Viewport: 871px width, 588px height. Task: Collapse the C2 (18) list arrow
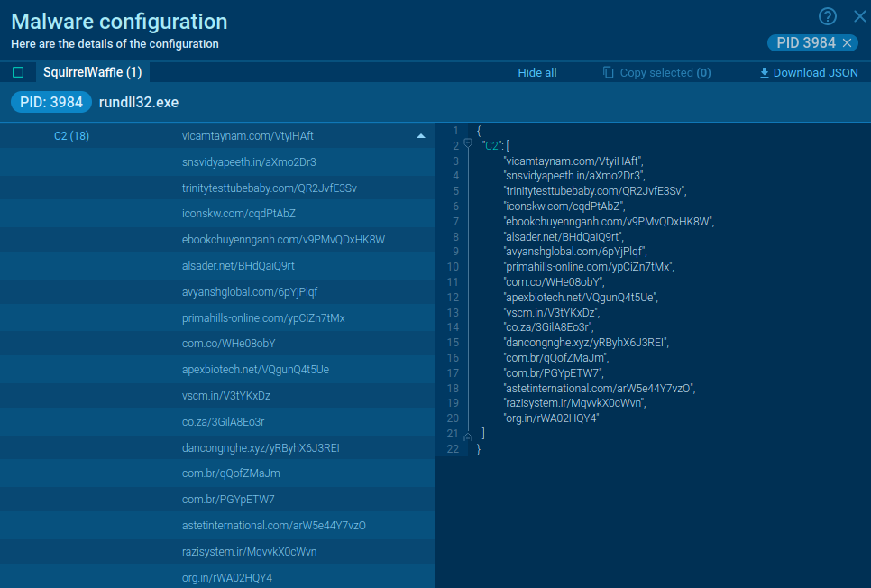[x=420, y=136]
